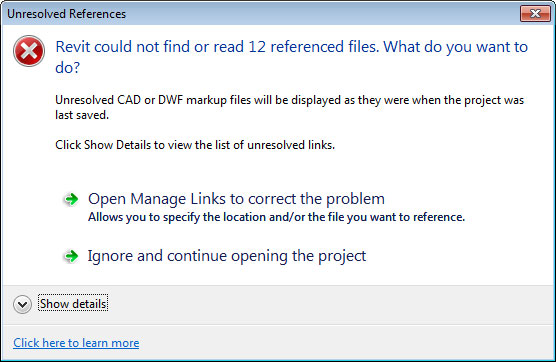The image size is (556, 362).
Task: Click the last saved. text line
Action: tap(82, 115)
